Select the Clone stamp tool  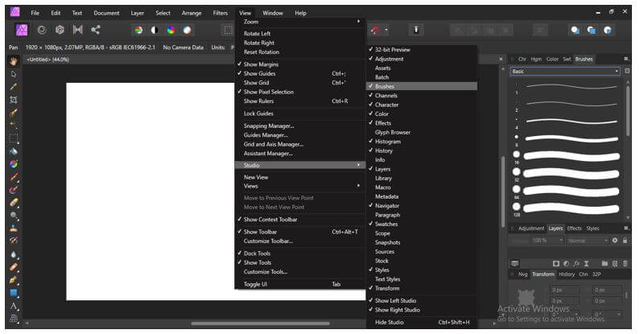tap(14, 228)
